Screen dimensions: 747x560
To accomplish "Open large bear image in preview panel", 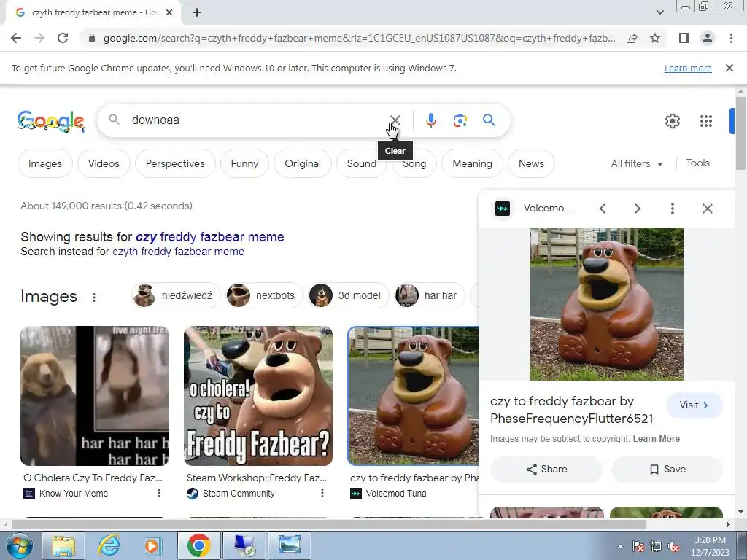I will (x=606, y=304).
